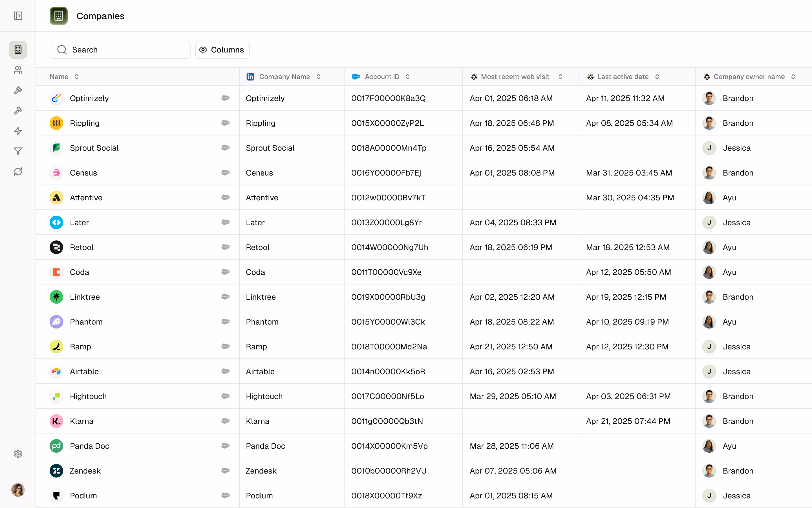Click the Optimizely logo icon
The image size is (812, 508).
coord(56,98)
